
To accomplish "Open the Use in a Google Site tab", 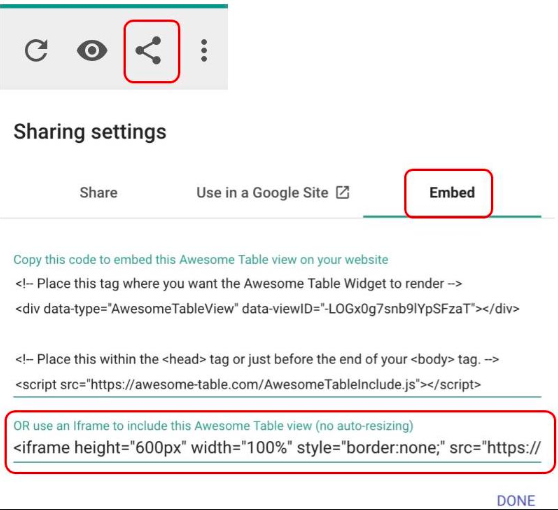I will pos(273,193).
